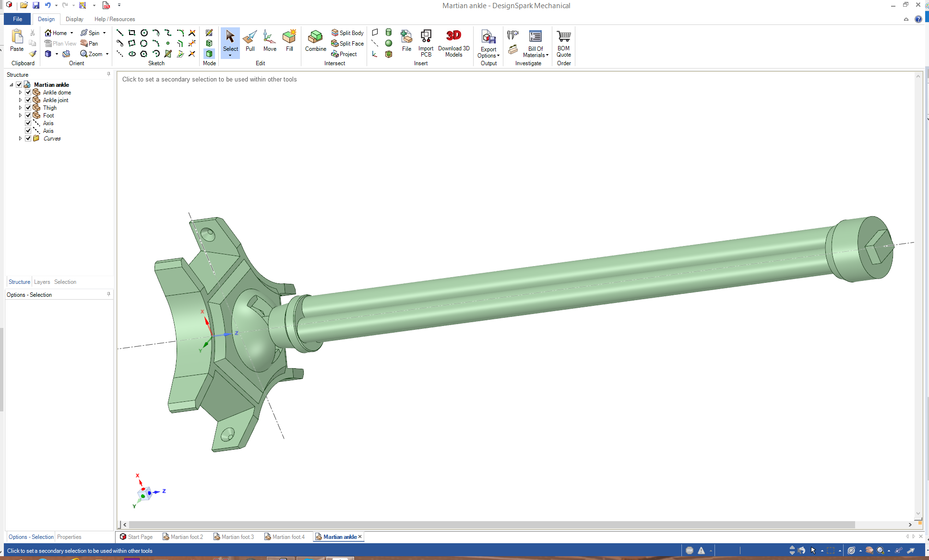Click the Properties panel tab
The height and width of the screenshot is (560, 929).
point(69,537)
